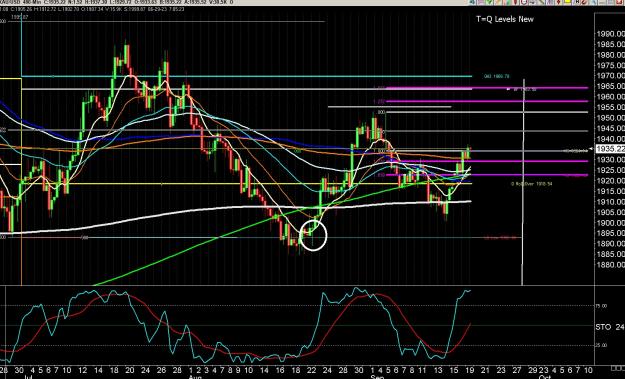Click the 1900.00 price axis label
The image size is (625, 379).
[x=610, y=223]
